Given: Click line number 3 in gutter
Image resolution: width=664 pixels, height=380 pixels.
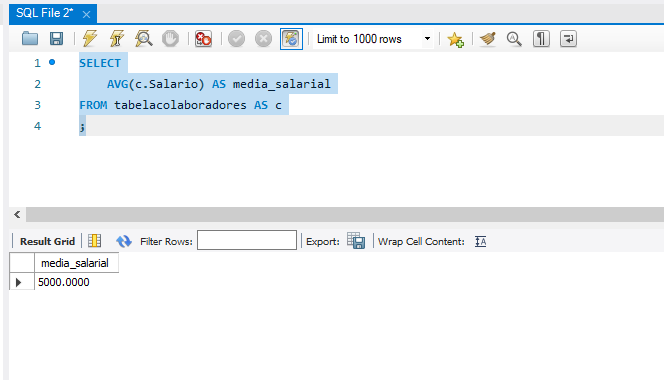Looking at the screenshot, I should pyautogui.click(x=37, y=105).
